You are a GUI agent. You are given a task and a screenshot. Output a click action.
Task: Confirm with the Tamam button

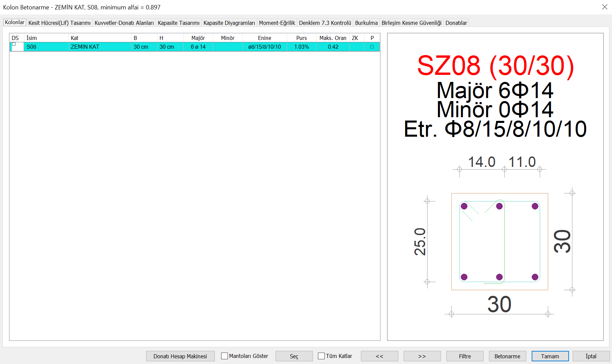click(550, 356)
